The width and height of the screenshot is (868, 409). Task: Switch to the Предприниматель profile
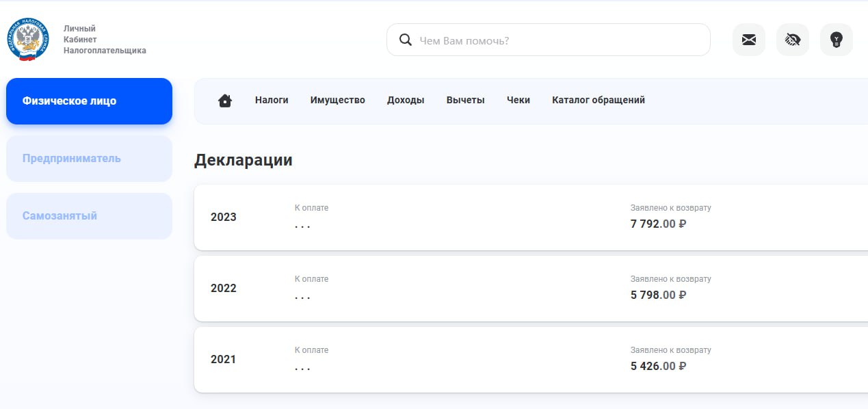(89, 158)
